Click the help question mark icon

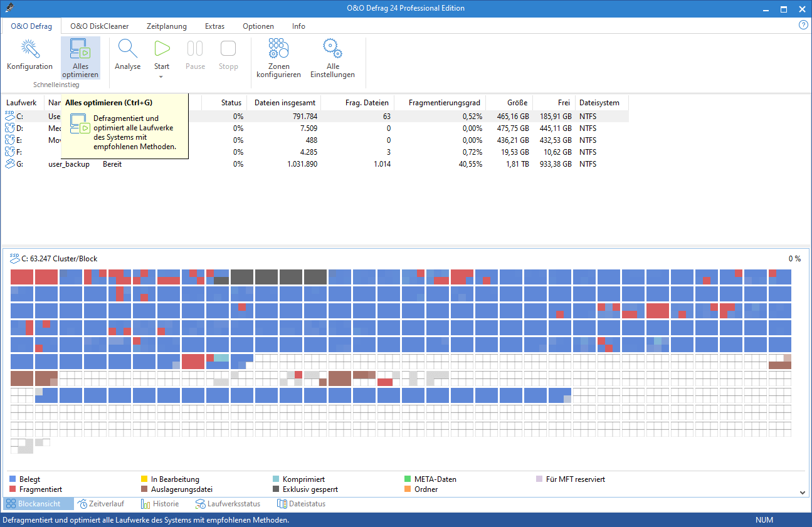[x=803, y=25]
